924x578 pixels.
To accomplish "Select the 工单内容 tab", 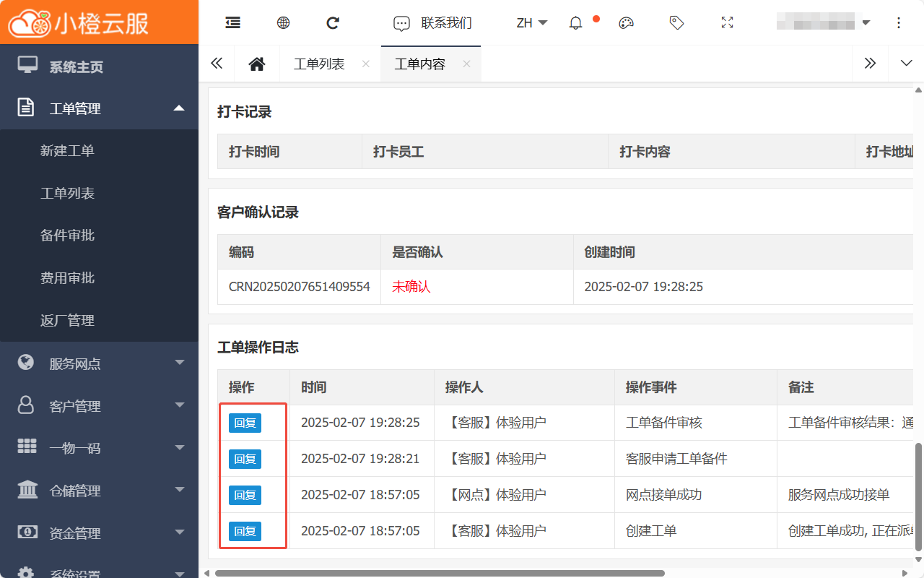I will [x=420, y=64].
